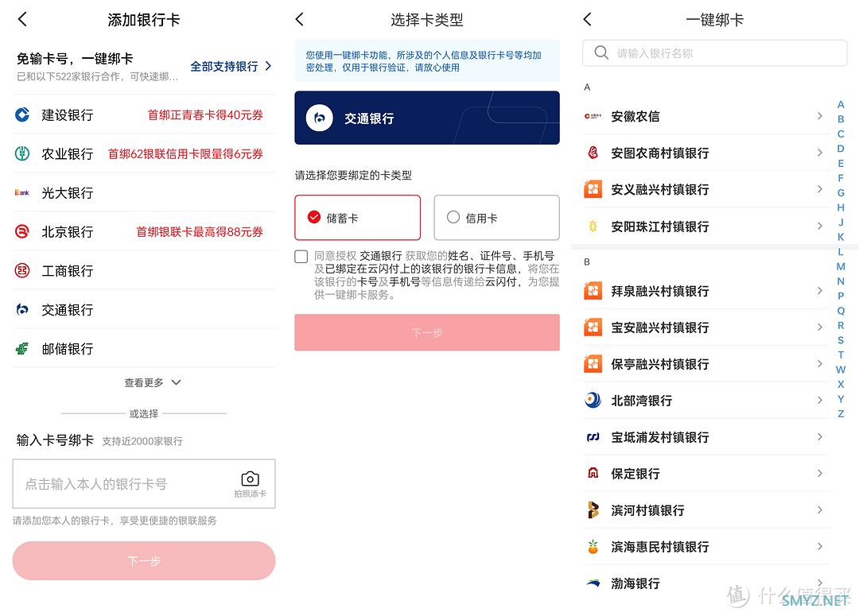Open 安义融兴村镇银行 row chevron
Viewport: 859px width, 616px height.
(x=819, y=189)
